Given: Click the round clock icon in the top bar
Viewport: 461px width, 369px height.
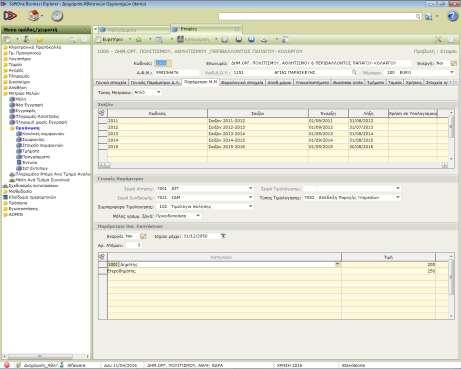Looking at the screenshot, I should [x=57, y=16].
